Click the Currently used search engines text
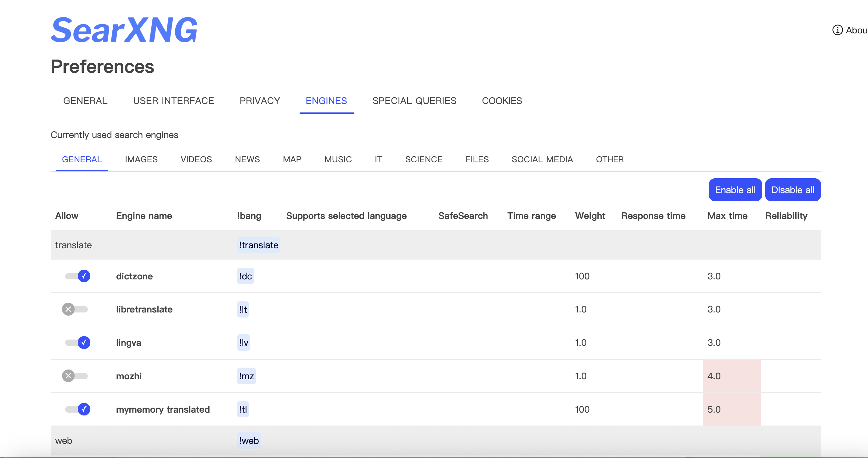This screenshot has height=458, width=868. [x=114, y=135]
